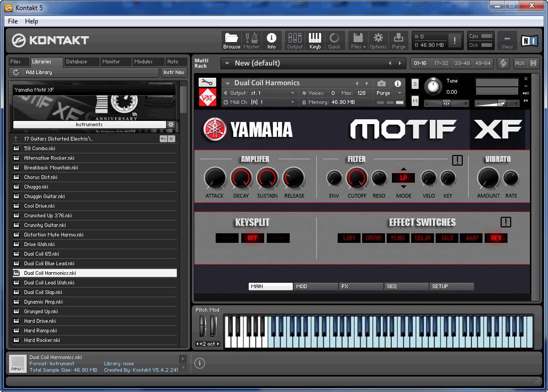
Task: Open the instrument Purge dropdown
Action: (399, 93)
